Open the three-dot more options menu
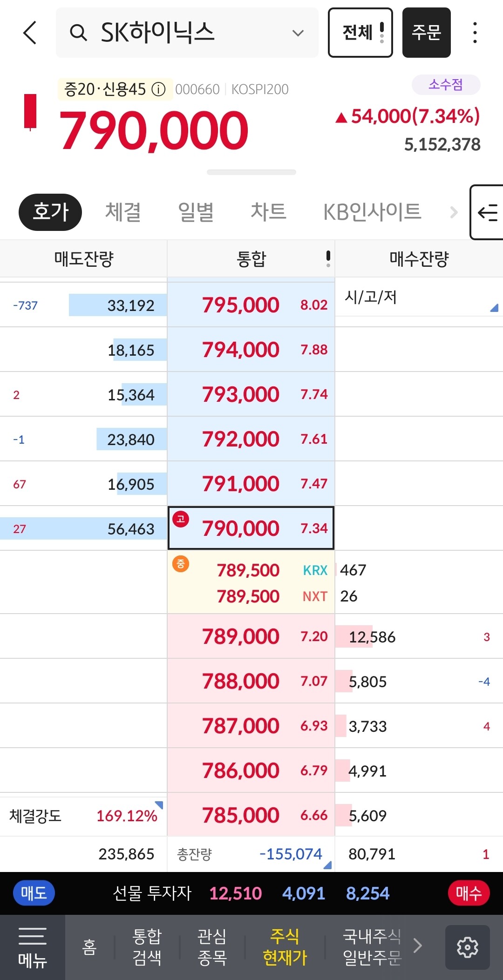The width and height of the screenshot is (503, 980). [x=475, y=33]
